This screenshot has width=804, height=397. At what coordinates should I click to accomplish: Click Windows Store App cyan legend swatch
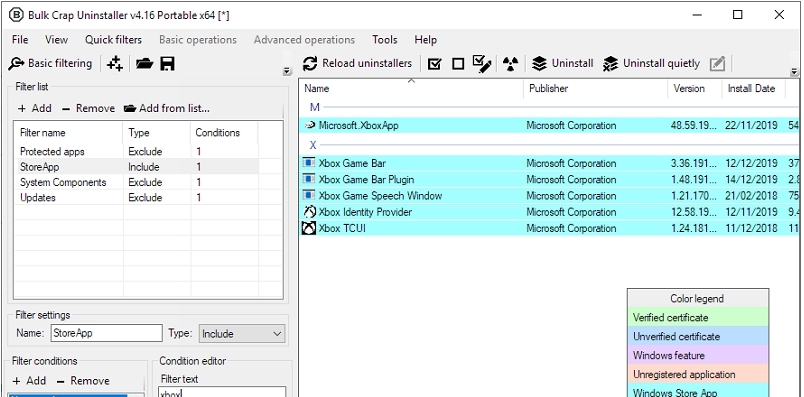pyautogui.click(x=698, y=391)
